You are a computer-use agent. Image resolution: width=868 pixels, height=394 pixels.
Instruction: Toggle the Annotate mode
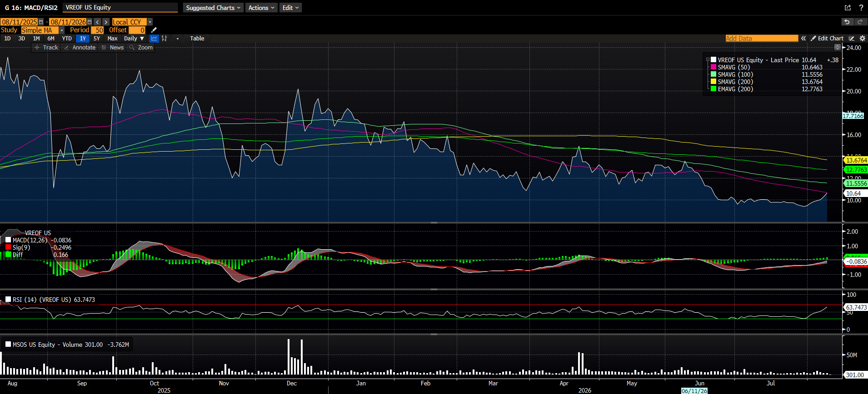[x=80, y=48]
